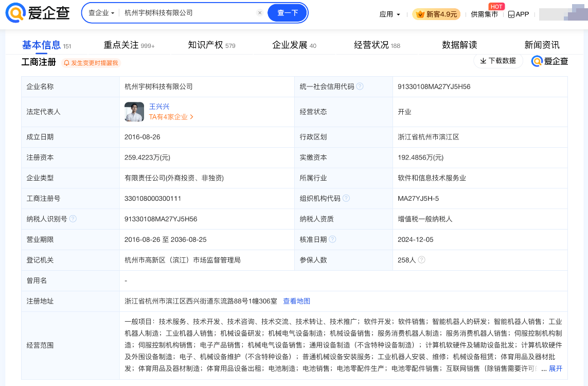
Task: Select the 软件和信息技术服务业 industry value
Action: [432, 178]
